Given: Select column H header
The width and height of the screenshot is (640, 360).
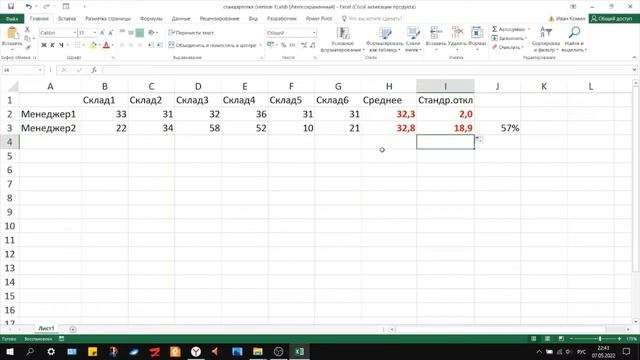Looking at the screenshot, I should [389, 86].
